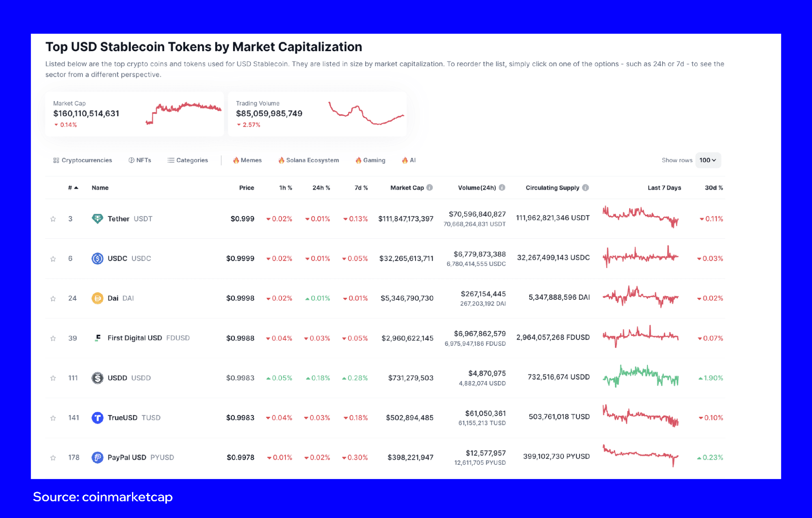The width and height of the screenshot is (812, 518).
Task: Switch to the NFTs tab
Action: pyautogui.click(x=140, y=160)
